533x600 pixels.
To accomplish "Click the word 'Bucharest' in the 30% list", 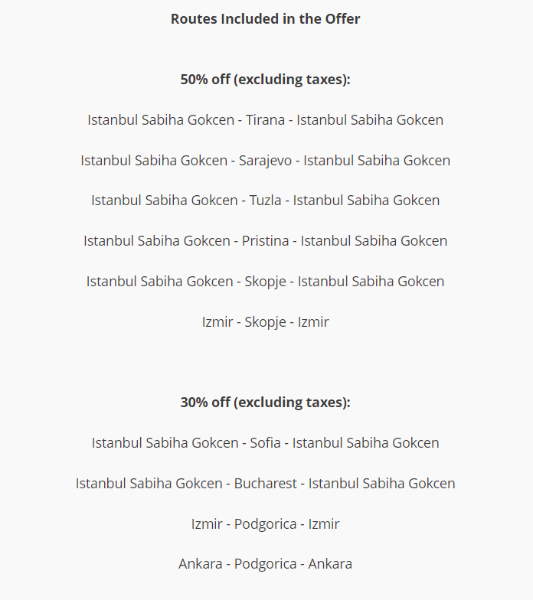I will click(265, 483).
